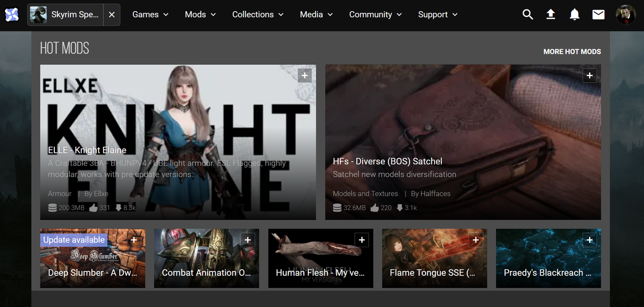Click 'Satchel new models diversification' text
The image size is (644, 307).
click(394, 174)
